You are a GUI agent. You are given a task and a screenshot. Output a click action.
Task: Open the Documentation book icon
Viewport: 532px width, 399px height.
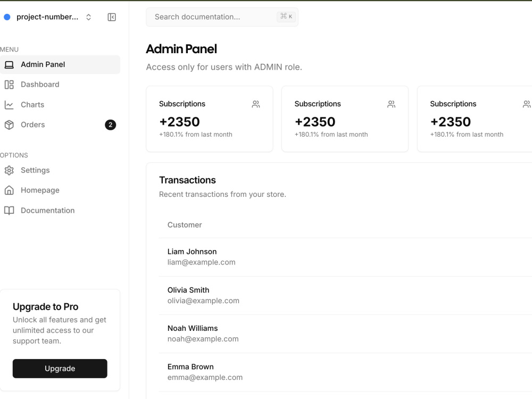[x=9, y=210]
